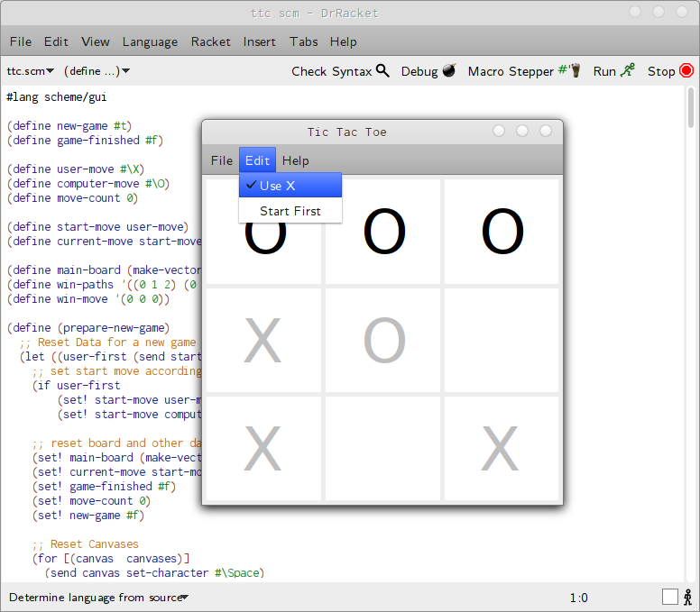Click the bottom-left X board cell
Screen dimensions: 700x612
tap(263, 448)
